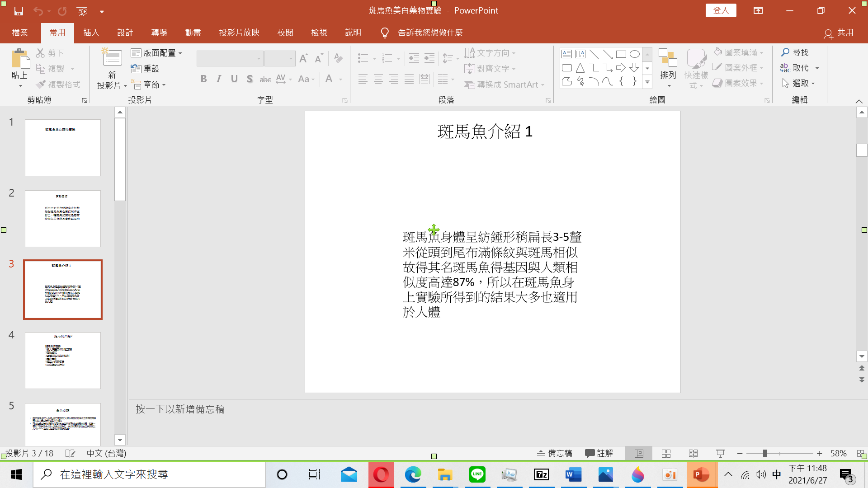
Task: Click notes area 按一下以新增備忘稿
Action: click(x=180, y=409)
